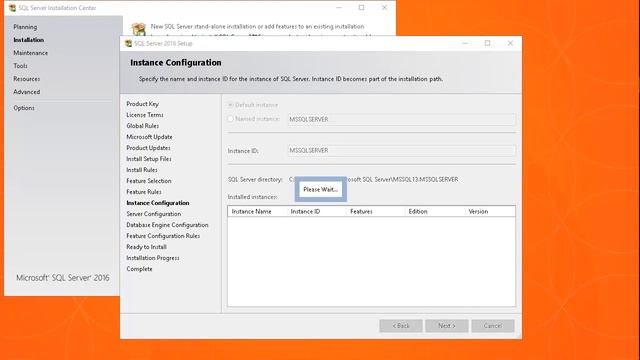Open Advanced in Installation Center sidebar

click(27, 92)
